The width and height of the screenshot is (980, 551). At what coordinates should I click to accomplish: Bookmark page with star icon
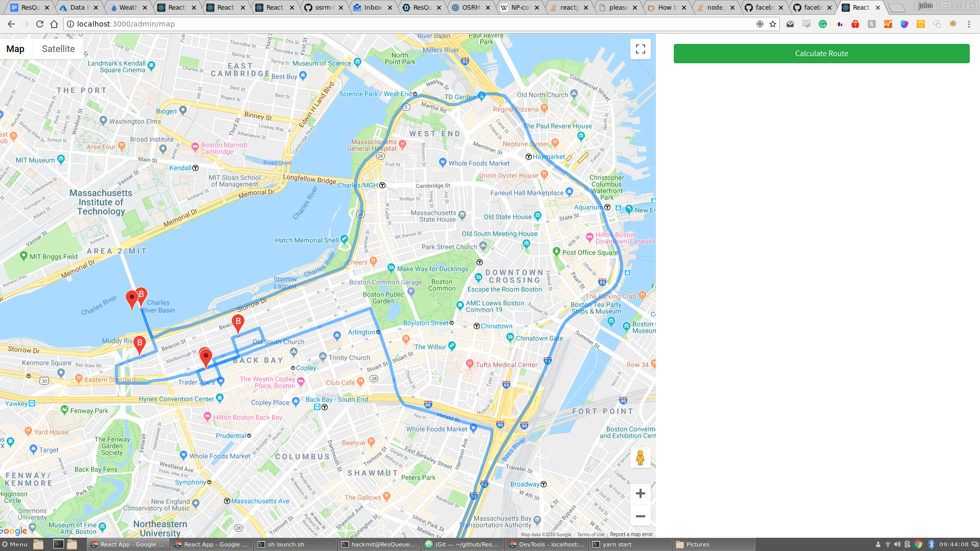[x=773, y=24]
